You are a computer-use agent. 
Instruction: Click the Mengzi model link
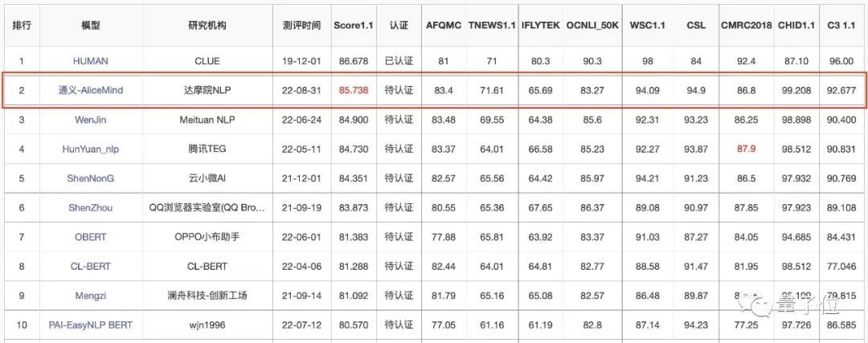(x=90, y=296)
